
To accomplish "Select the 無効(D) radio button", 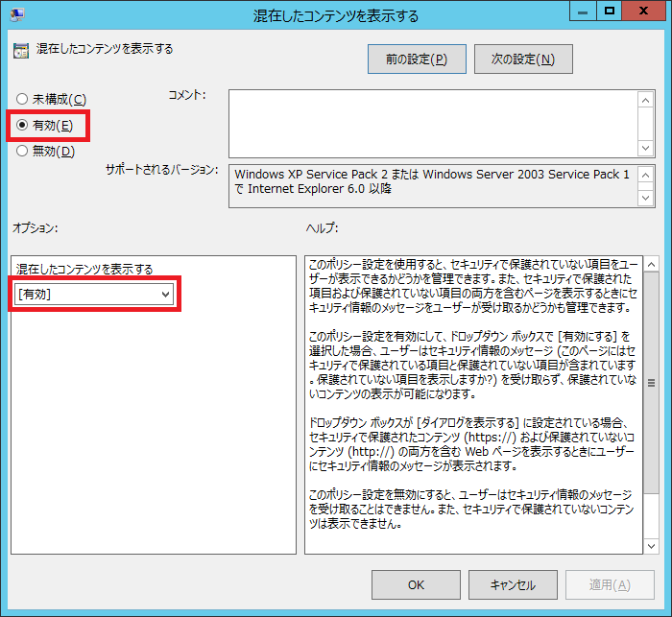I will pyautogui.click(x=22, y=151).
